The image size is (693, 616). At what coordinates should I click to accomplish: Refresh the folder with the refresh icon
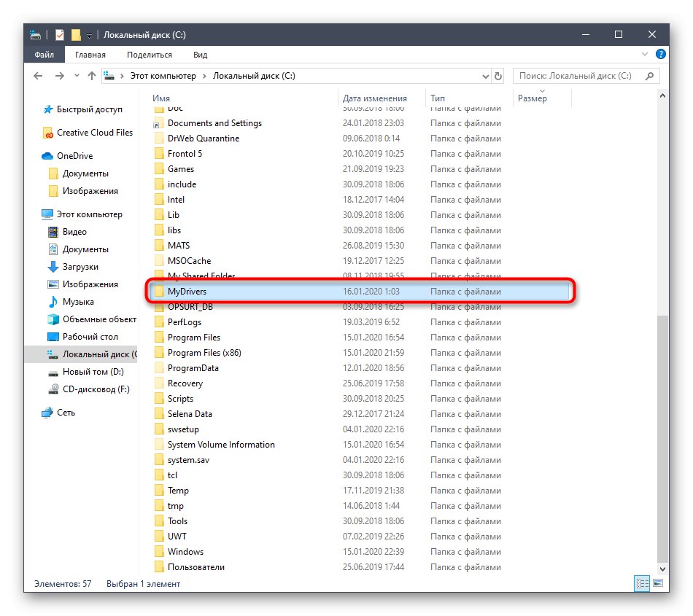(498, 76)
